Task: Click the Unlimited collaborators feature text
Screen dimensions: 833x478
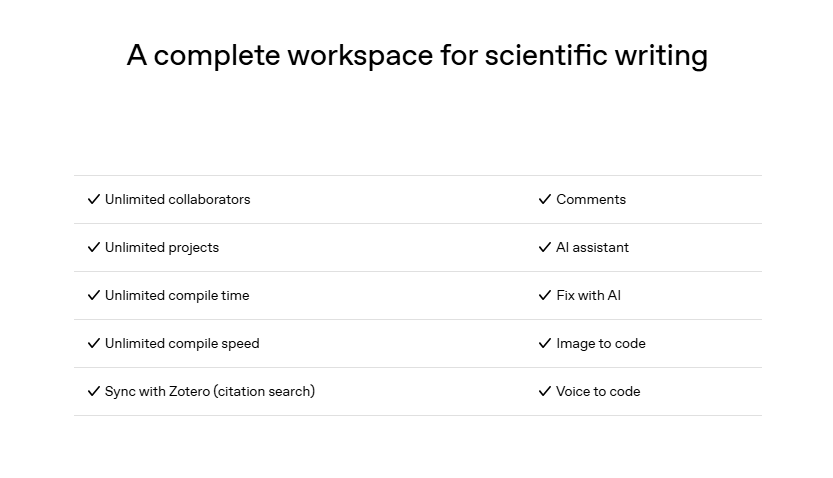Action: click(177, 199)
